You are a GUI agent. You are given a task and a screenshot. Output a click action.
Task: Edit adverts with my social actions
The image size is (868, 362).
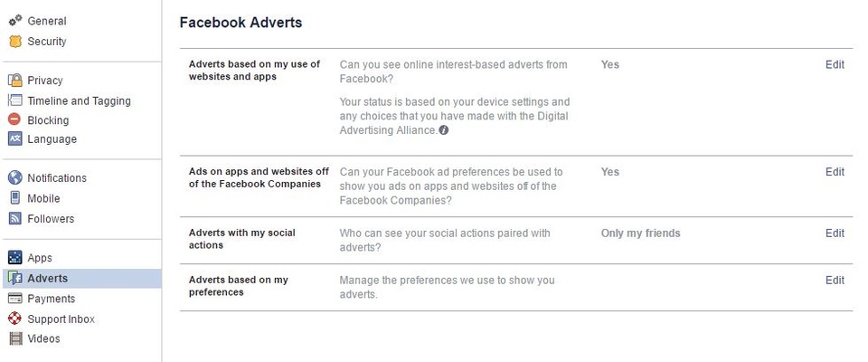tap(835, 233)
